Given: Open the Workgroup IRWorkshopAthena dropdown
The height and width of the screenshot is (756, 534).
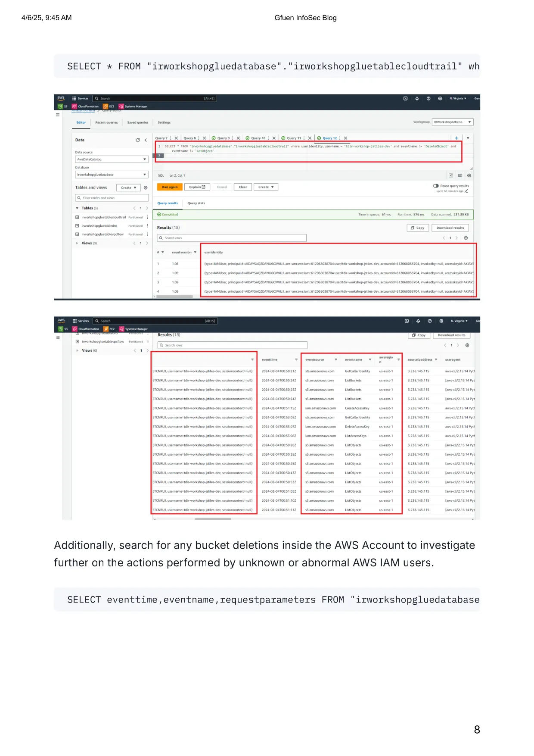Looking at the screenshot, I should pyautogui.click(x=453, y=122).
